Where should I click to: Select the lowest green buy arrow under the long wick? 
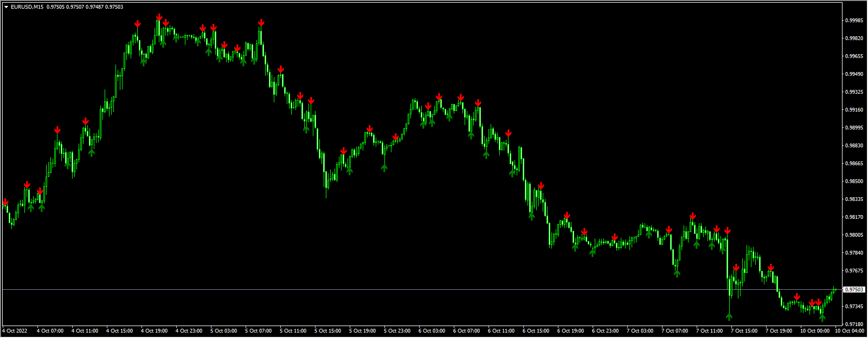729,316
